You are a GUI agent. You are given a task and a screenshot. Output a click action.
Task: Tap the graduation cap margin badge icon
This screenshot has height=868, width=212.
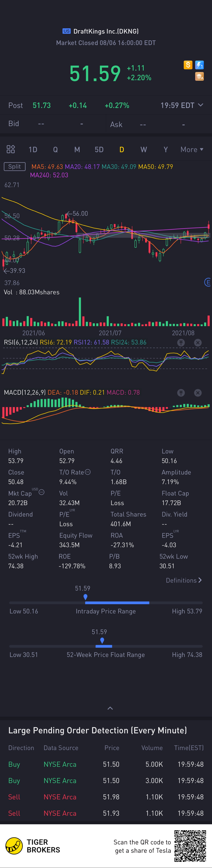click(x=199, y=76)
